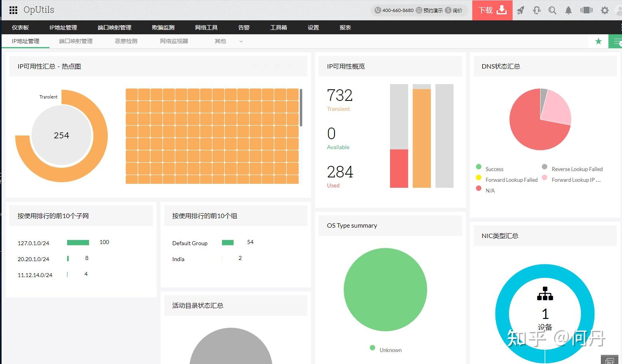Click the 284 Used count
The height and width of the screenshot is (364, 622).
(x=340, y=172)
